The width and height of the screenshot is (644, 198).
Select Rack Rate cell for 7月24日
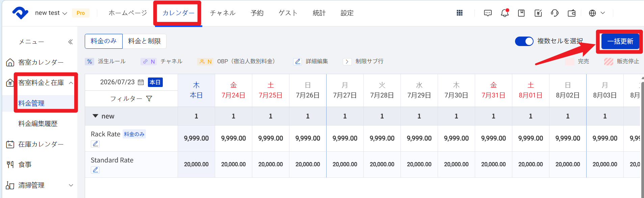tap(233, 138)
